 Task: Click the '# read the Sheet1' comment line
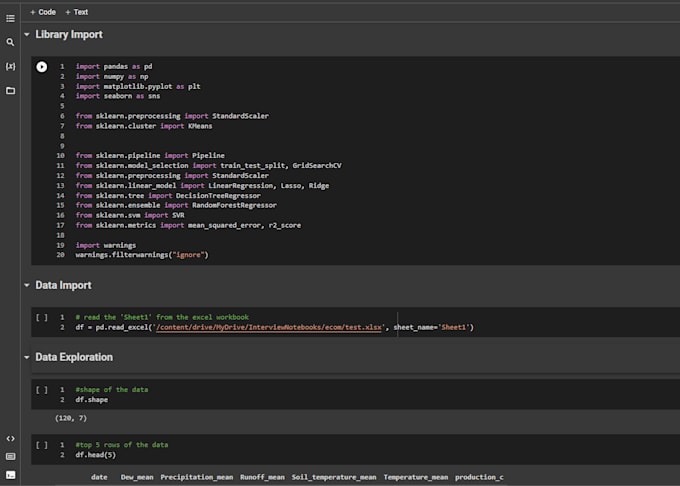(162, 317)
